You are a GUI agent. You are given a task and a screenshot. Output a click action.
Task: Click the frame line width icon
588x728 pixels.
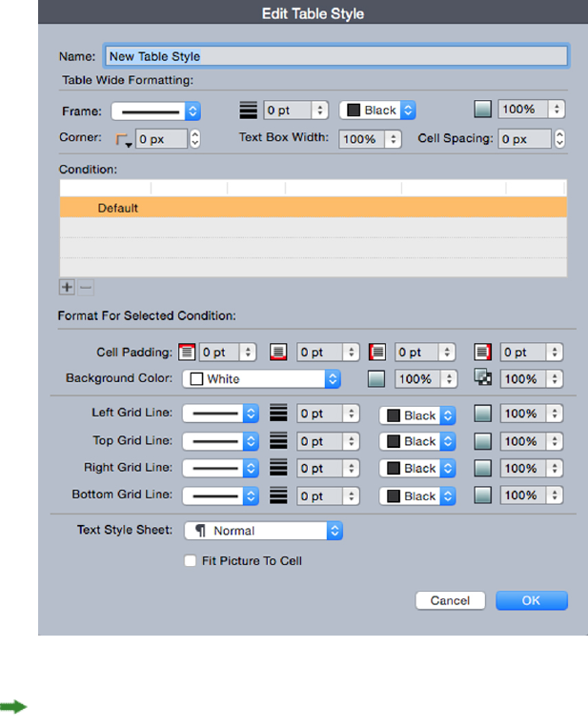(248, 111)
